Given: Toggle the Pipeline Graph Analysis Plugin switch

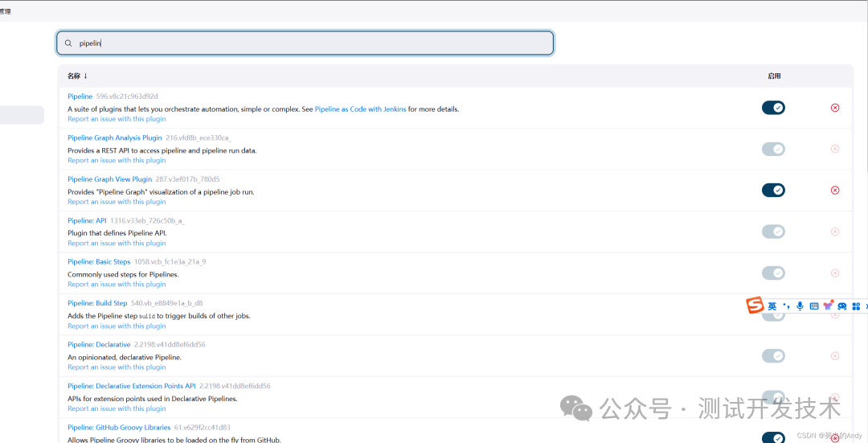Looking at the screenshot, I should pyautogui.click(x=773, y=149).
